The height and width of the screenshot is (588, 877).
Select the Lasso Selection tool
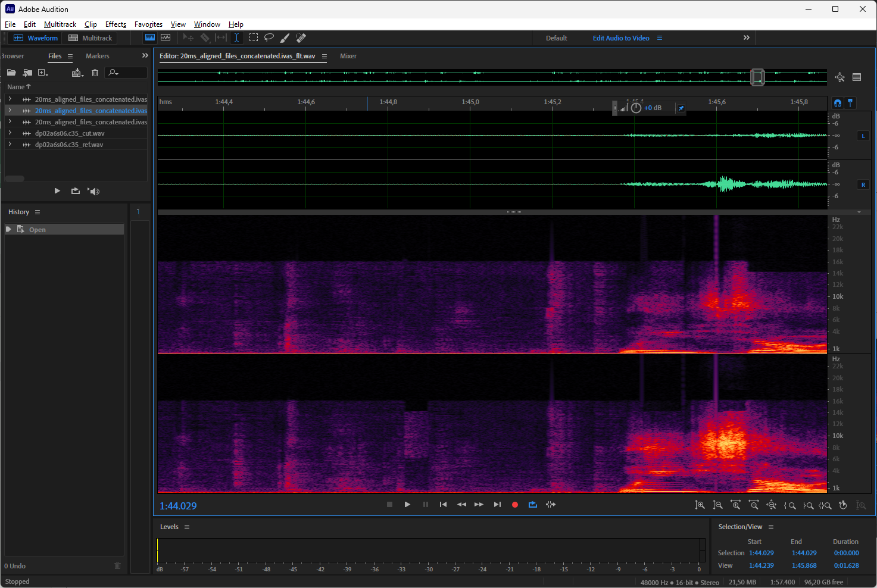(x=269, y=37)
